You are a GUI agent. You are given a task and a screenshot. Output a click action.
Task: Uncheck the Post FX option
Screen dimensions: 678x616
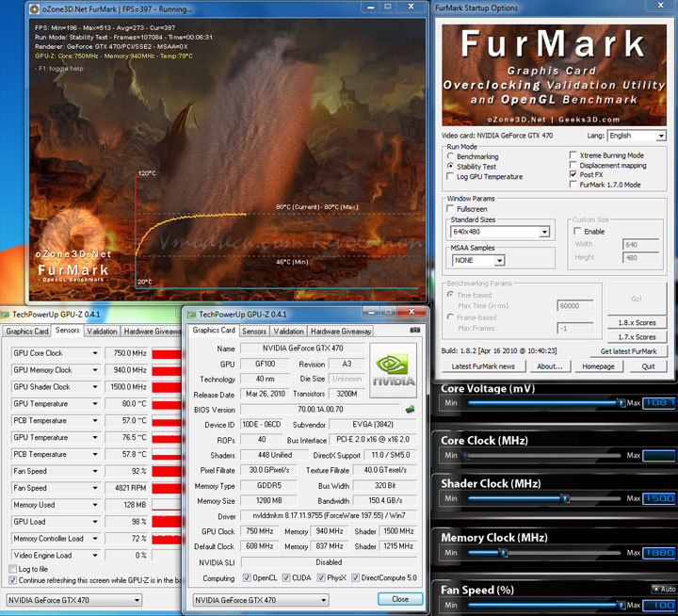pos(573,174)
